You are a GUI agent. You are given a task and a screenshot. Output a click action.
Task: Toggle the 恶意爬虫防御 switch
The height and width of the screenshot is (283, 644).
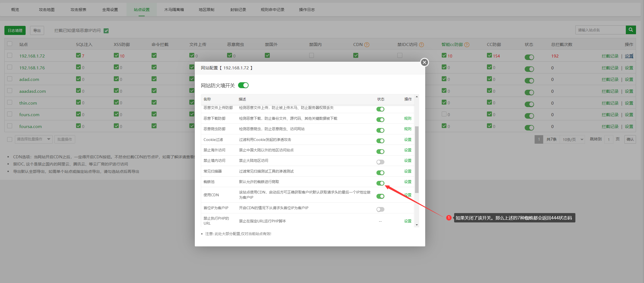380,130
